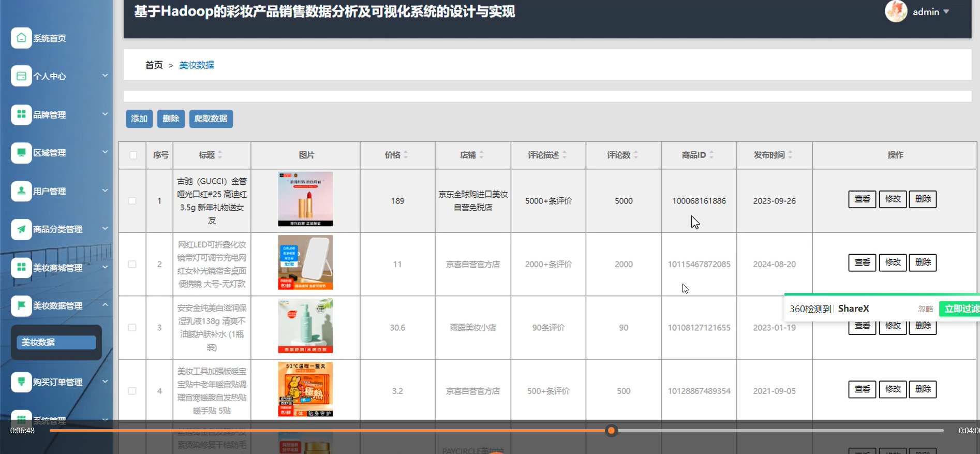
Task: Sort by 标题 column arrows
Action: point(220,155)
